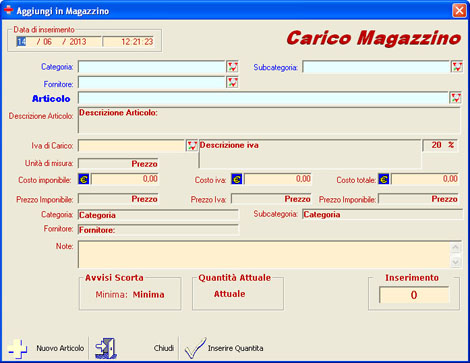Open the Articolo lookup button
Image resolution: width=470 pixels, height=363 pixels.
click(455, 98)
